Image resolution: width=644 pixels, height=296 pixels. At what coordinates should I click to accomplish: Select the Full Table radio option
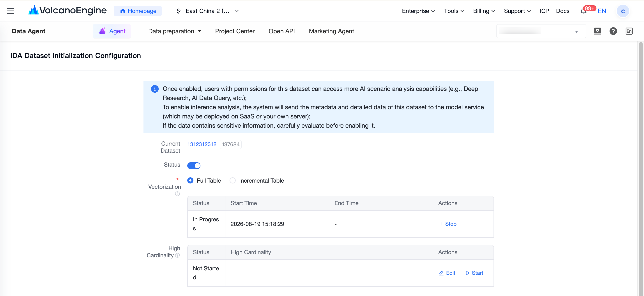click(190, 180)
